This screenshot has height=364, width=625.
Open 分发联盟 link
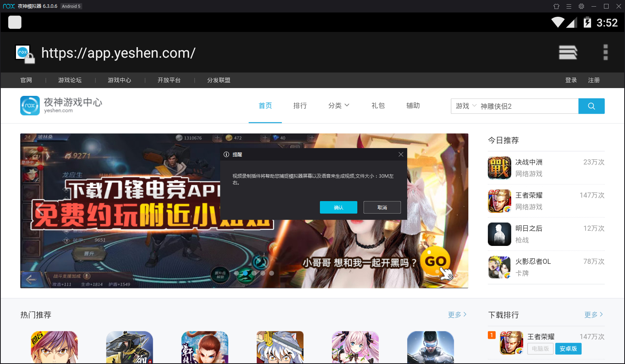(219, 80)
